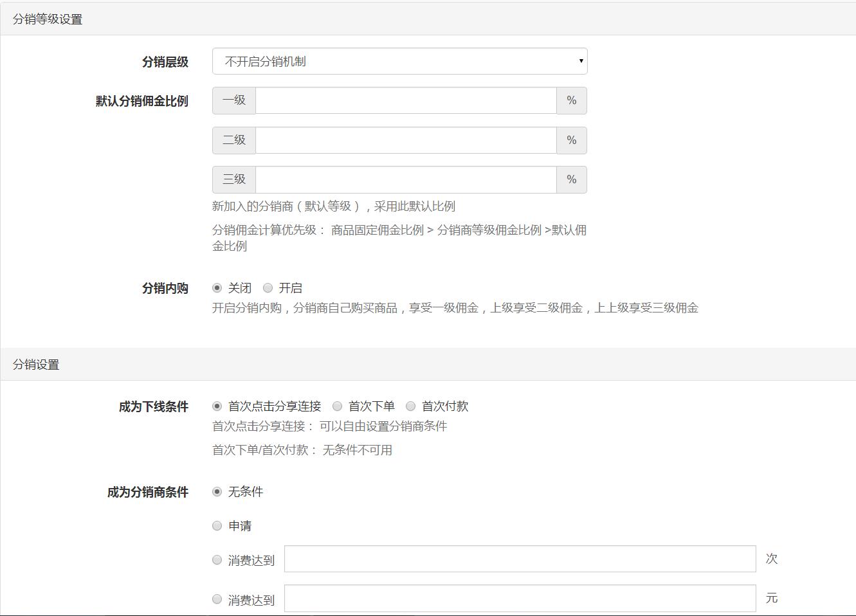Select 无条件 for 成为分销商条件
The width and height of the screenshot is (856, 616).
217,491
